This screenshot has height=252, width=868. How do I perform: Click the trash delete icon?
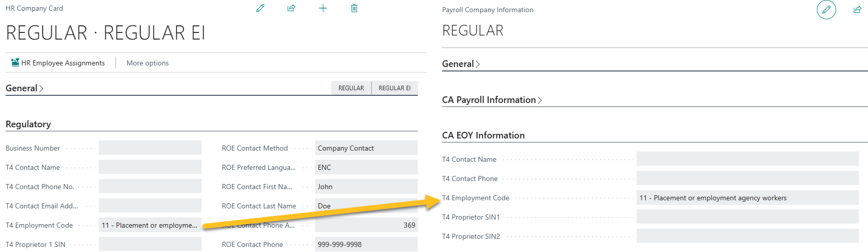click(x=354, y=8)
